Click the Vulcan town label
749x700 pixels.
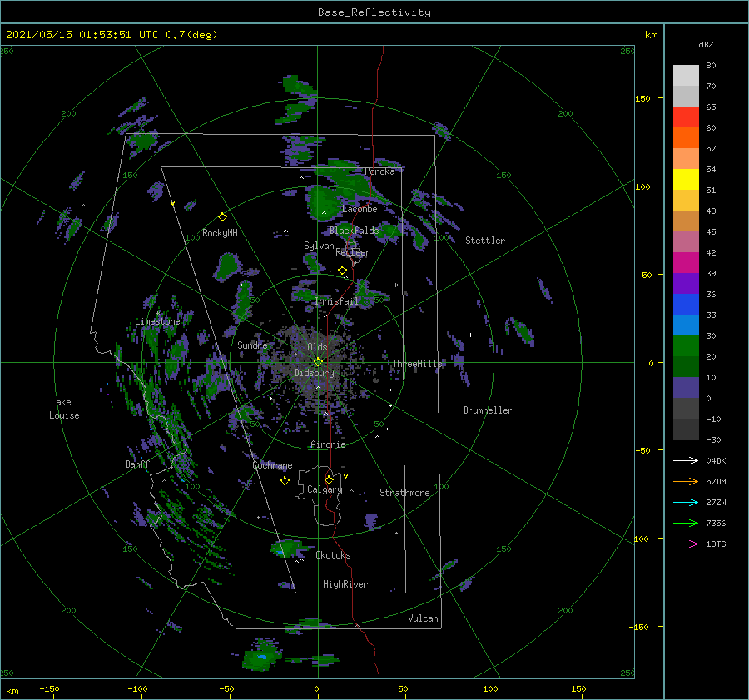pyautogui.click(x=423, y=618)
